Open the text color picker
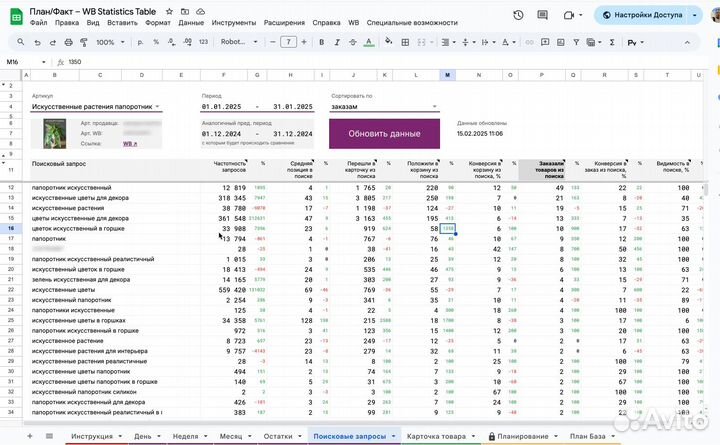The height and width of the screenshot is (445, 720). pos(369,42)
